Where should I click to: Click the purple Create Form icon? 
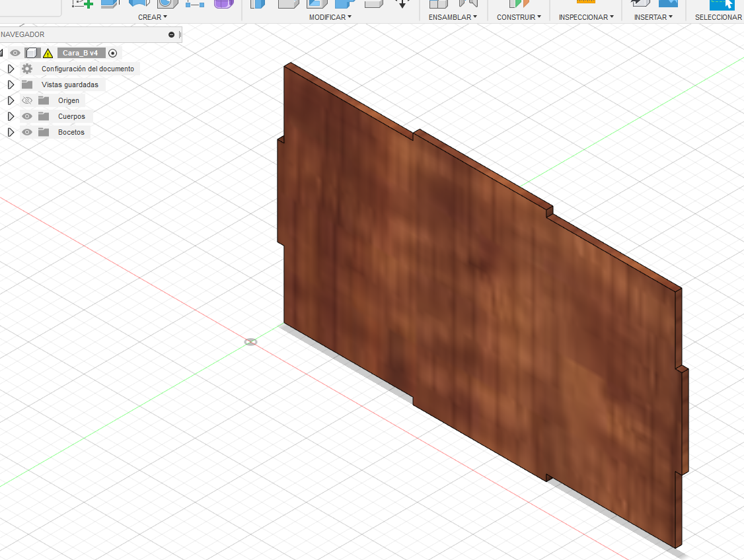pyautogui.click(x=223, y=3)
